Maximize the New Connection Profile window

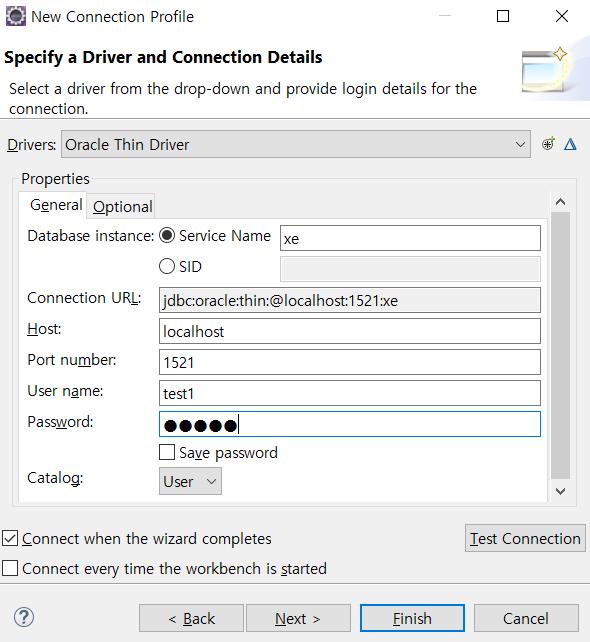(x=503, y=16)
